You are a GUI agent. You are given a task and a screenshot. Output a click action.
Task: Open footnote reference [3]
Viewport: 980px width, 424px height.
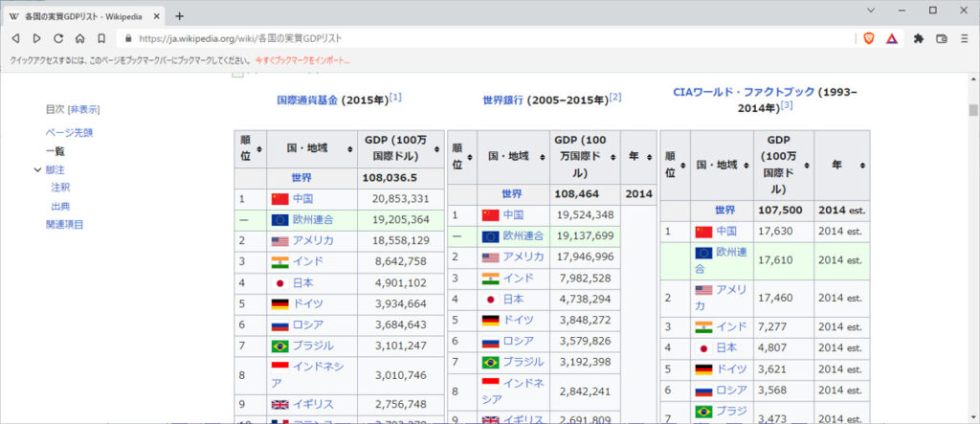(x=787, y=105)
